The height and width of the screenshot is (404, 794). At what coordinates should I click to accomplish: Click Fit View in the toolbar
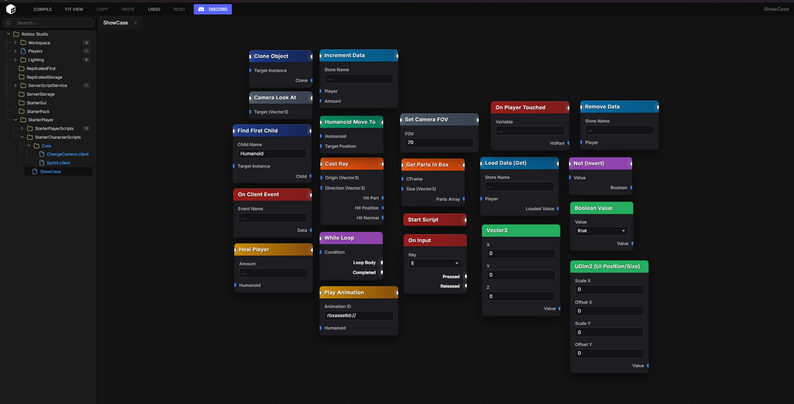(74, 9)
